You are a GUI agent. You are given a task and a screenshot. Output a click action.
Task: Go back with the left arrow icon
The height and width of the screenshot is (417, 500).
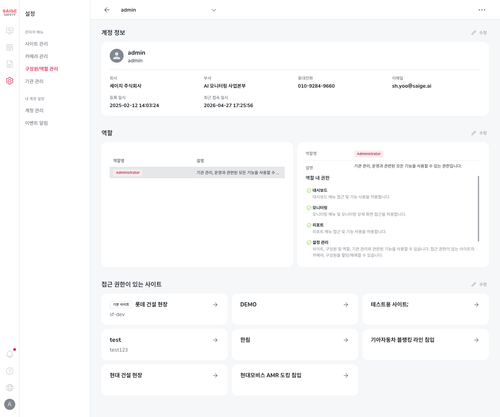[x=107, y=10]
